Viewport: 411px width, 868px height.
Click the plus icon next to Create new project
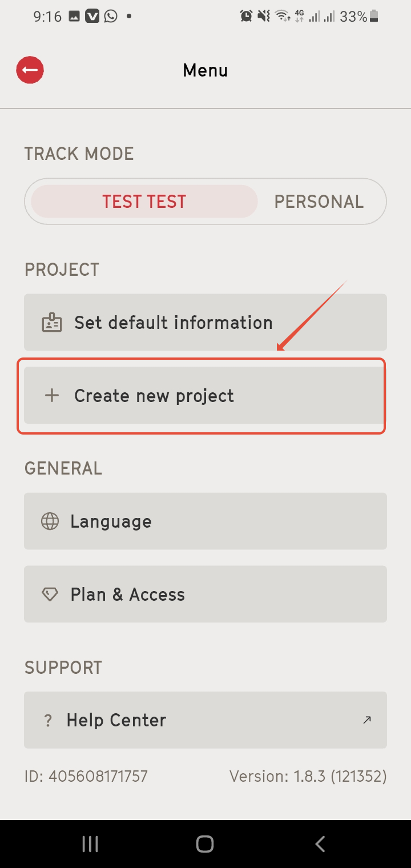52,395
